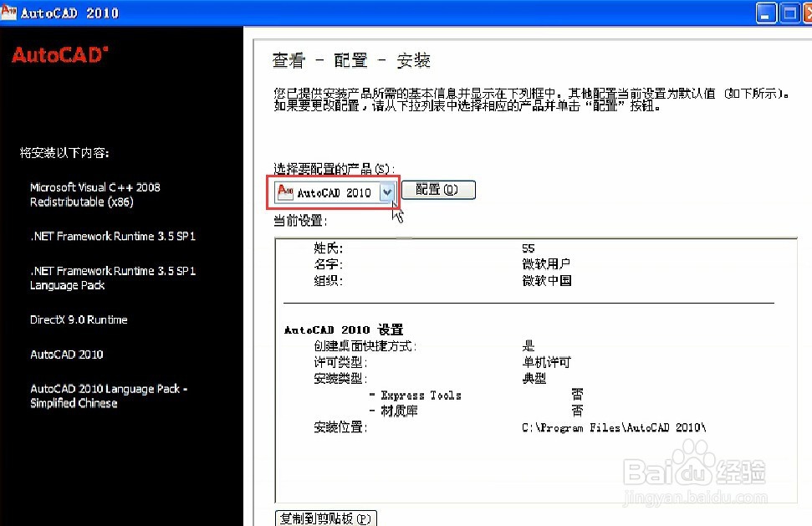Click the 复制到剪贴板(P) button
Image resolution: width=812 pixels, height=526 pixels.
click(x=326, y=518)
